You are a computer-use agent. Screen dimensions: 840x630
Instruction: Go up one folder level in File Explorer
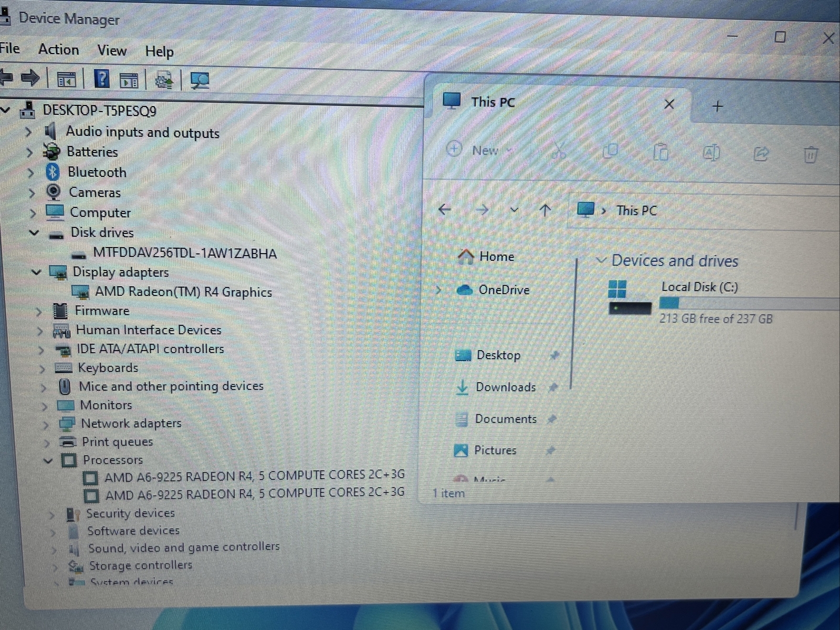545,211
